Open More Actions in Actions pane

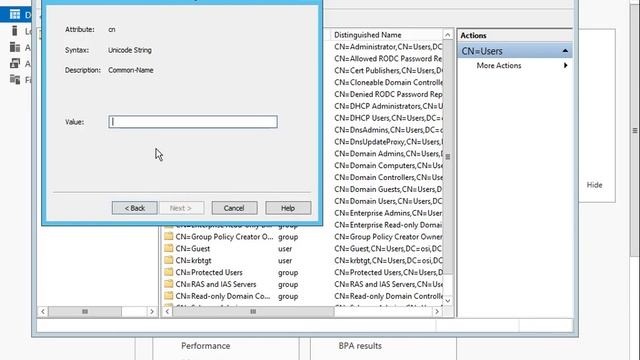click(x=499, y=65)
